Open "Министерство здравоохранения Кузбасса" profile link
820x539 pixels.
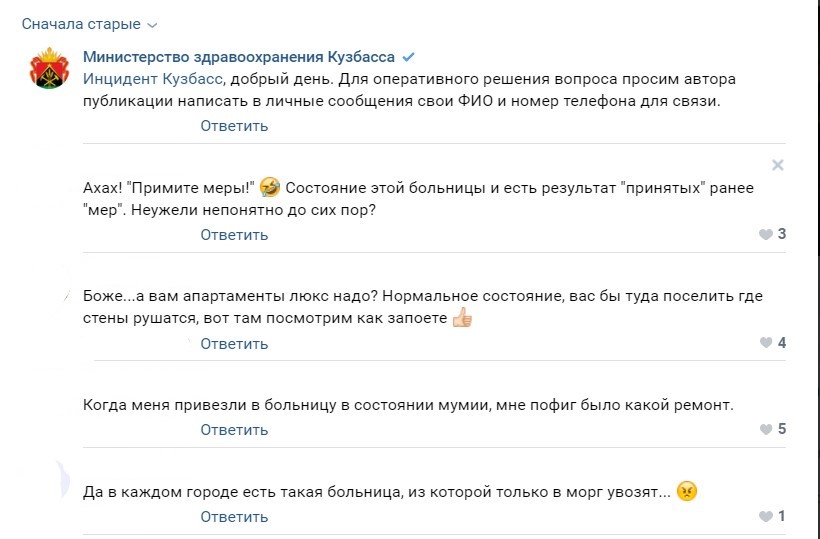pos(239,56)
